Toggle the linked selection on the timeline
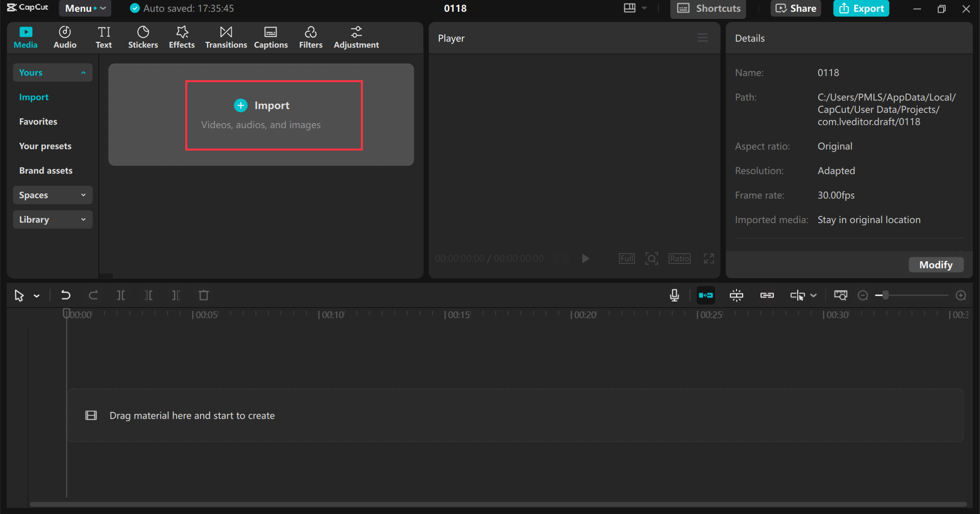Image resolution: width=980 pixels, height=514 pixels. tap(767, 295)
